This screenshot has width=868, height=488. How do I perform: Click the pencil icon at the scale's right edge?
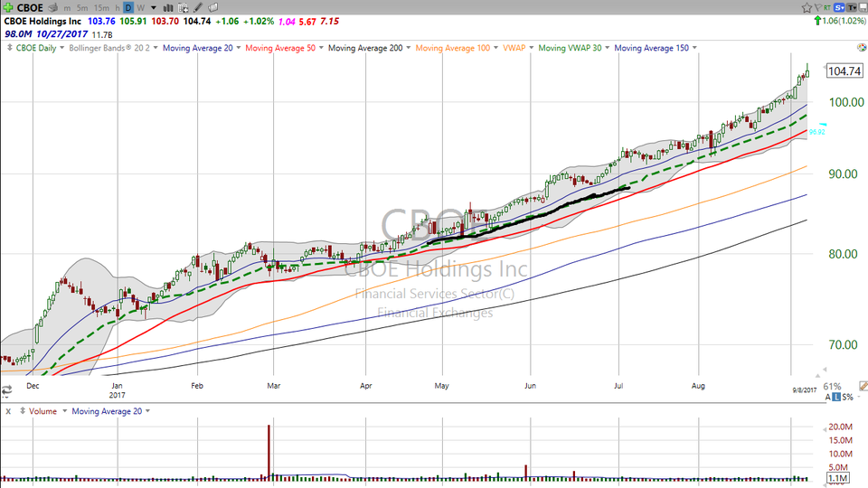(x=863, y=386)
